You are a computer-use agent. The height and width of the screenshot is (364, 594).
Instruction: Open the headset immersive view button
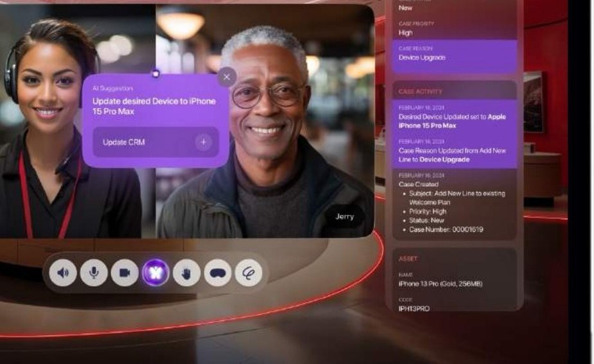click(217, 272)
